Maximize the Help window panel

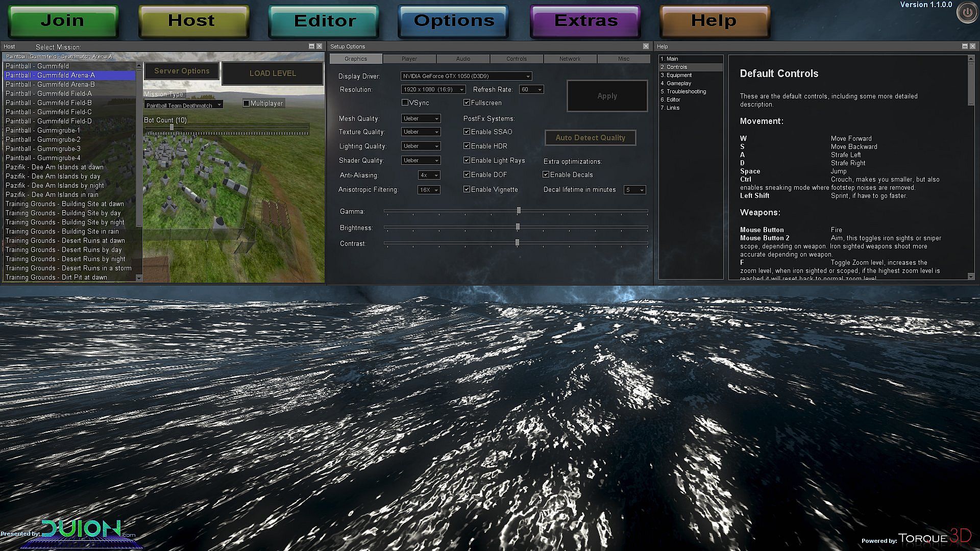(x=965, y=46)
